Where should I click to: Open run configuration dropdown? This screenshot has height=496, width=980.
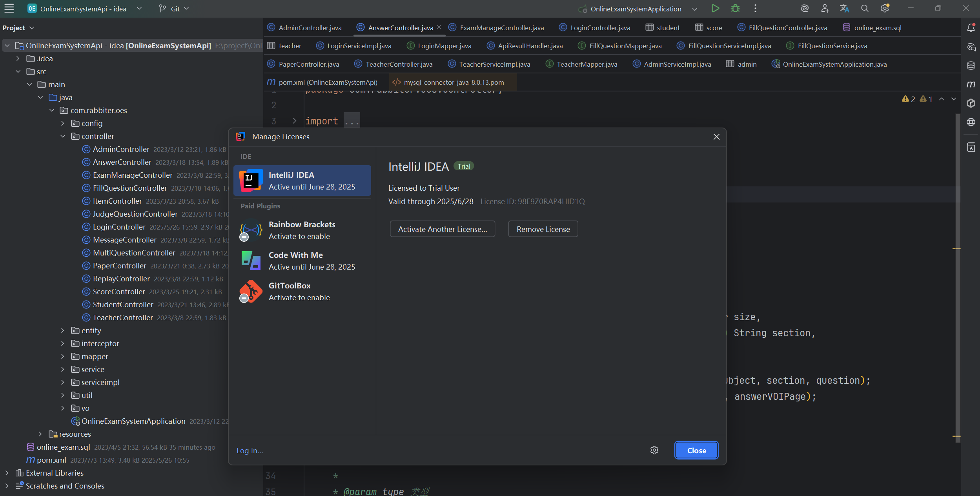695,9
